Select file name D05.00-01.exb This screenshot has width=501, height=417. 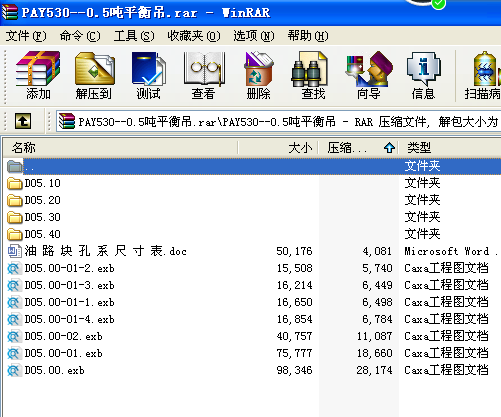tap(63, 353)
